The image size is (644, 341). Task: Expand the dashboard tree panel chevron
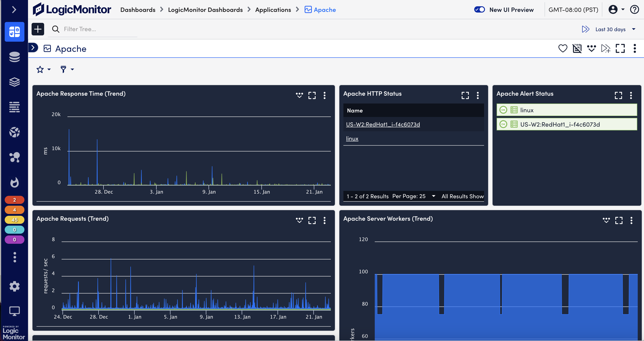coord(33,47)
